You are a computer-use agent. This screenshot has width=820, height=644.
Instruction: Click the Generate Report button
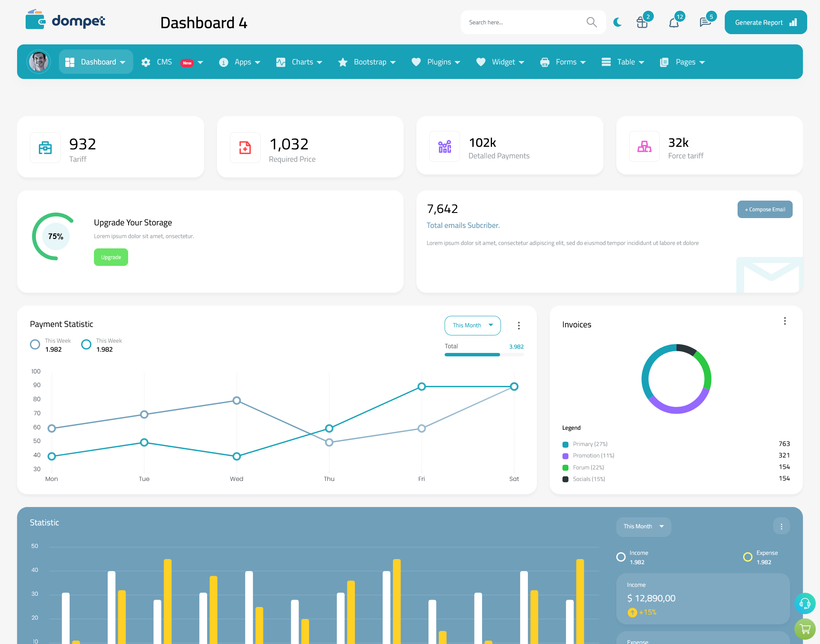pyautogui.click(x=765, y=22)
